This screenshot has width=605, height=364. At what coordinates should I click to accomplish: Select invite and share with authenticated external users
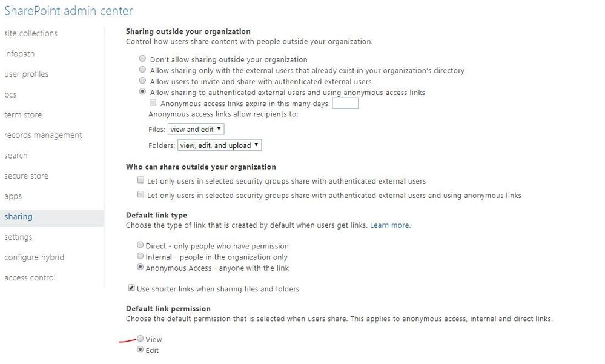(x=142, y=81)
